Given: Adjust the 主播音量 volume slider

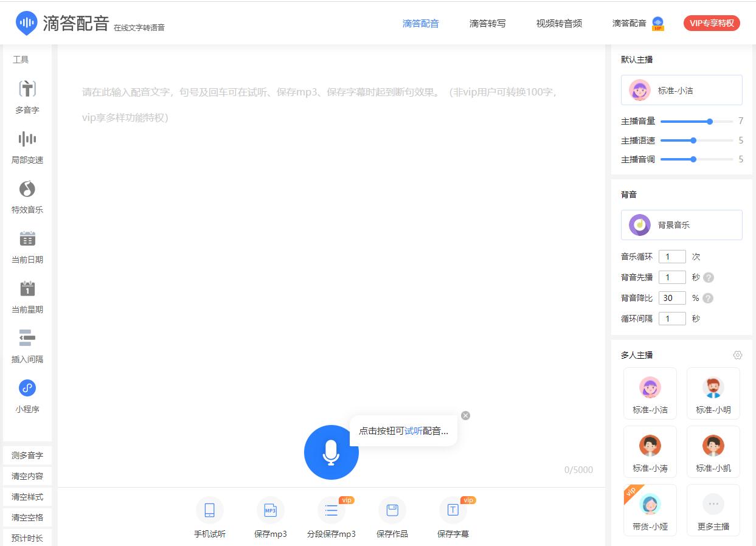Looking at the screenshot, I should point(697,122).
